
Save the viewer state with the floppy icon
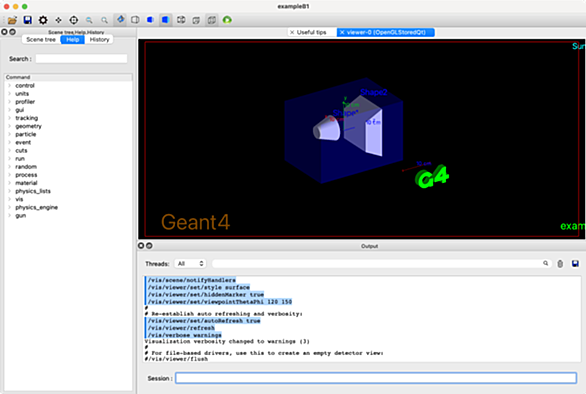[28, 20]
